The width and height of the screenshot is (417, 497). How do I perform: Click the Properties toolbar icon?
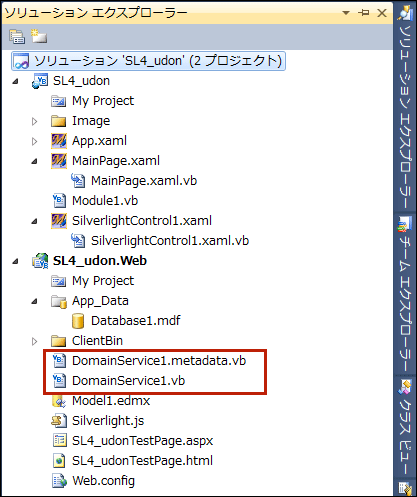pyautogui.click(x=17, y=36)
